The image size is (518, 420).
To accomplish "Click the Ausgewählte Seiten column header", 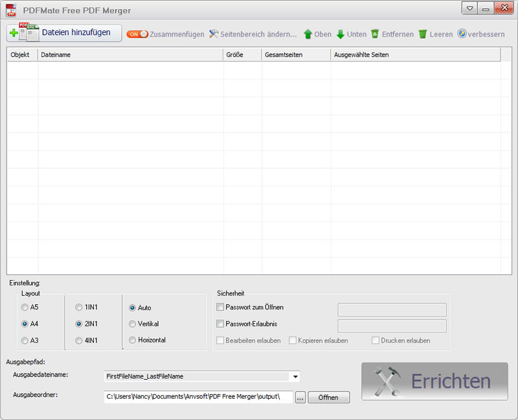I will 416,55.
